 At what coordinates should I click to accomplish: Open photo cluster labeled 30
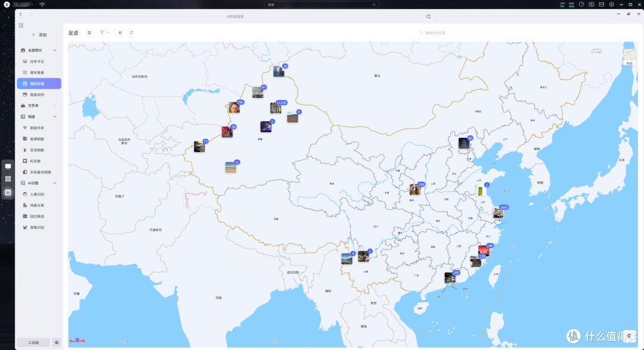coord(227,132)
